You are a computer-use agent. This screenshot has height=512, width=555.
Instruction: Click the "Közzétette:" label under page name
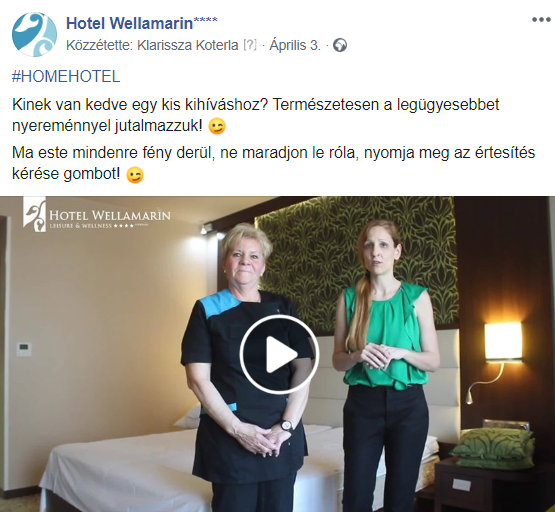(100, 45)
